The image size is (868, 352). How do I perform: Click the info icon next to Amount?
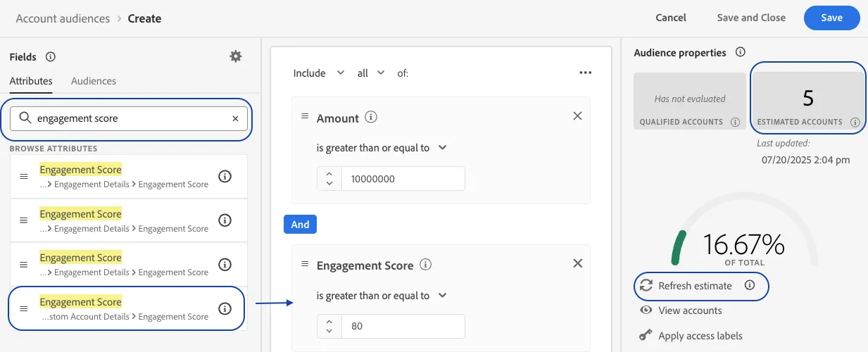pos(372,118)
